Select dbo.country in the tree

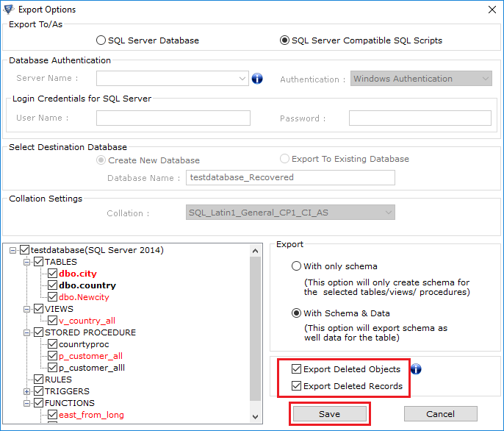click(87, 285)
